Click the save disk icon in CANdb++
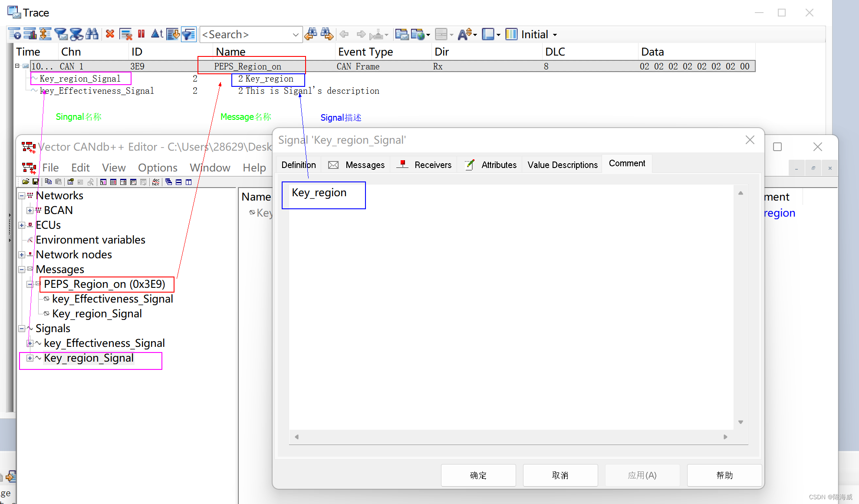This screenshot has height=504, width=859. [x=36, y=182]
